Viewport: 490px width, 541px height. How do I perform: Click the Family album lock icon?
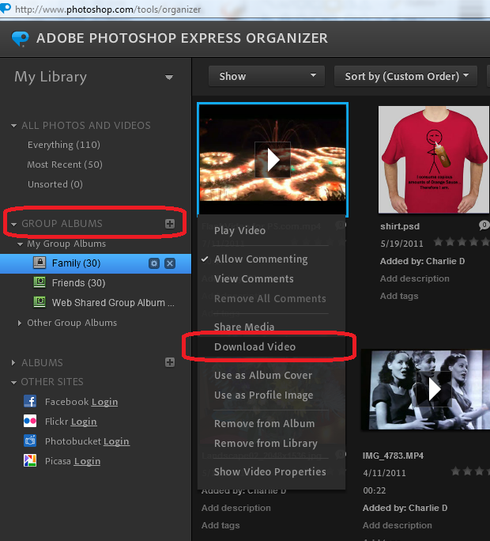pyautogui.click(x=40, y=263)
